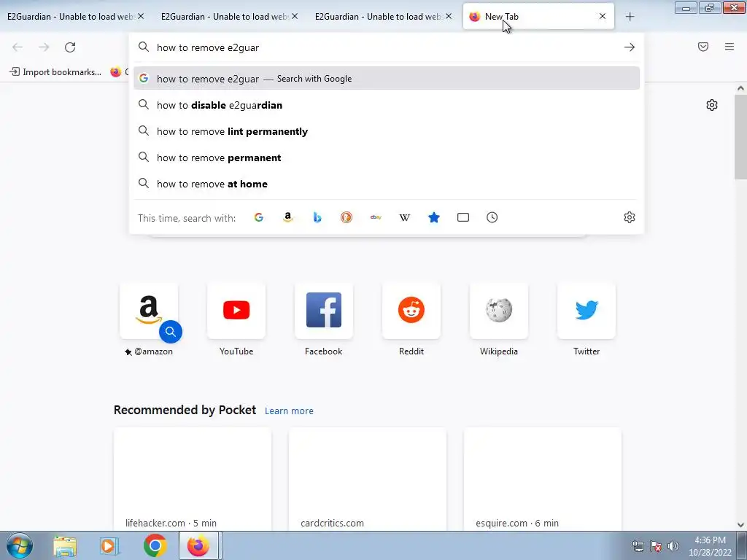This screenshot has height=560, width=747.
Task: Open Google Chrome from the taskbar
Action: tap(155, 545)
